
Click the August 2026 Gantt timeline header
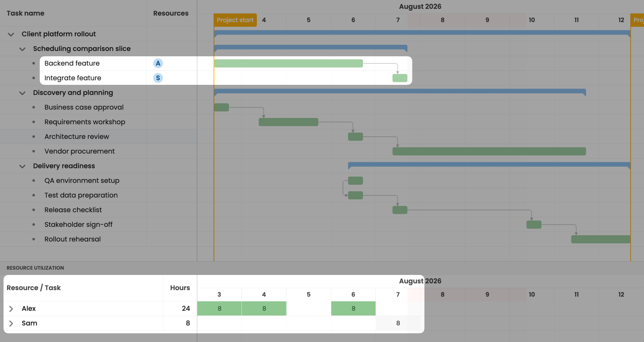tap(420, 6)
